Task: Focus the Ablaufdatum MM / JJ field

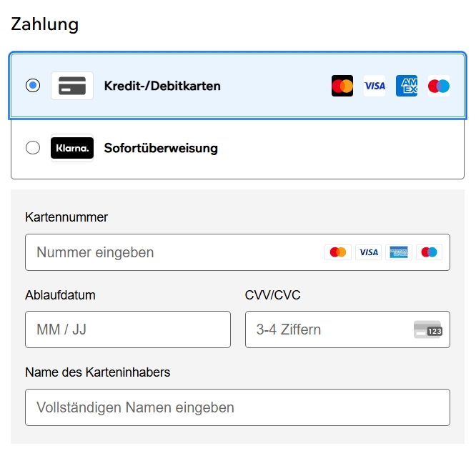Action: (x=128, y=329)
